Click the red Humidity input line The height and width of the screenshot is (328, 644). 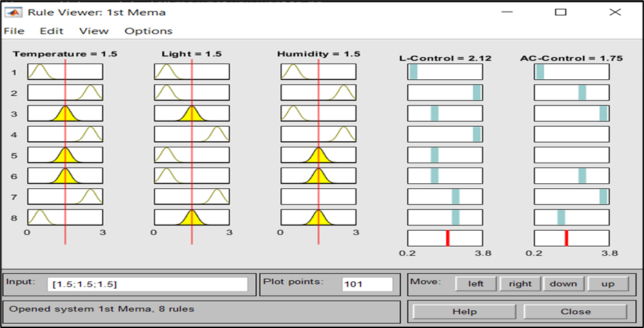click(319, 152)
